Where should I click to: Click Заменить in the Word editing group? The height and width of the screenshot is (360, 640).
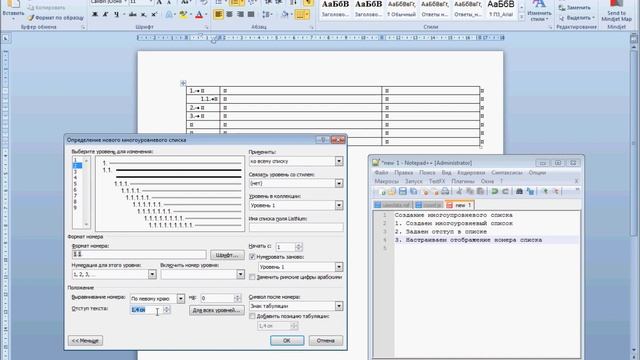click(575, 7)
